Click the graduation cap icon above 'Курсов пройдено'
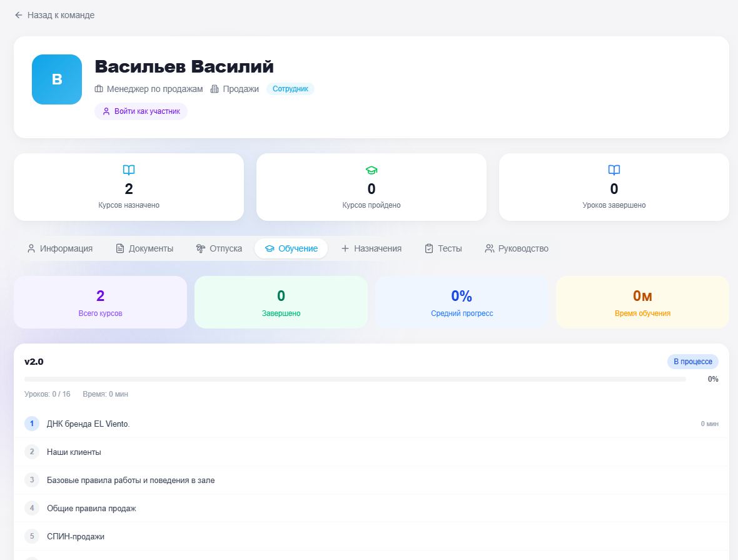Image resolution: width=738 pixels, height=560 pixels. (372, 170)
